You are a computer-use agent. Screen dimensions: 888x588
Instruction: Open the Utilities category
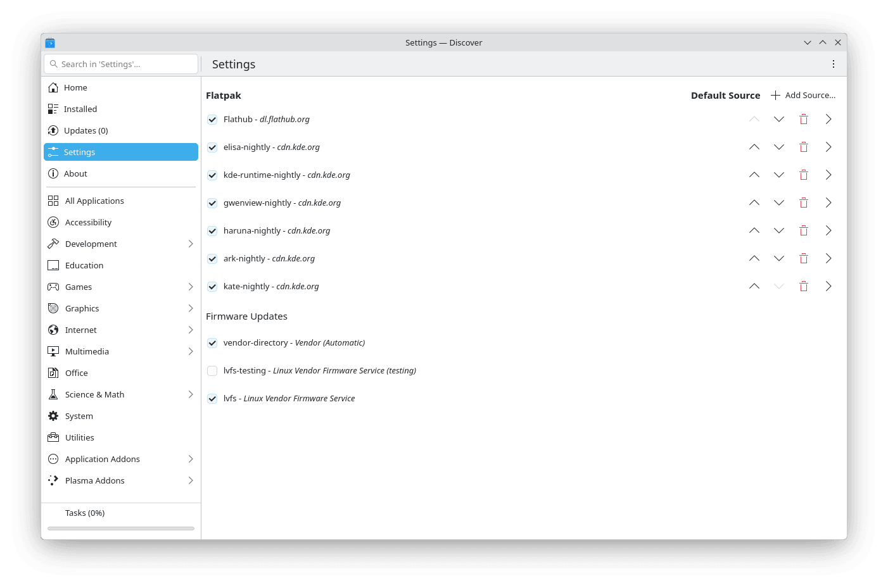tap(121, 437)
